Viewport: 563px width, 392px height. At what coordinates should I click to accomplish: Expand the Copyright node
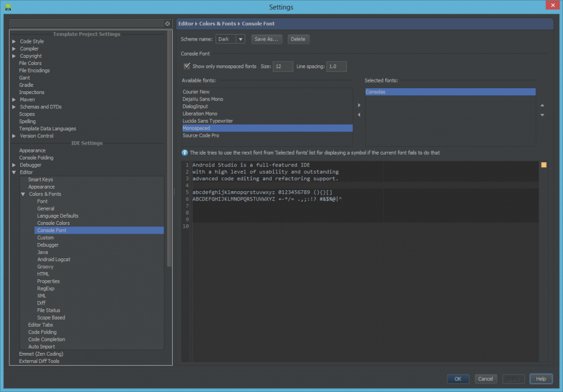[14, 56]
